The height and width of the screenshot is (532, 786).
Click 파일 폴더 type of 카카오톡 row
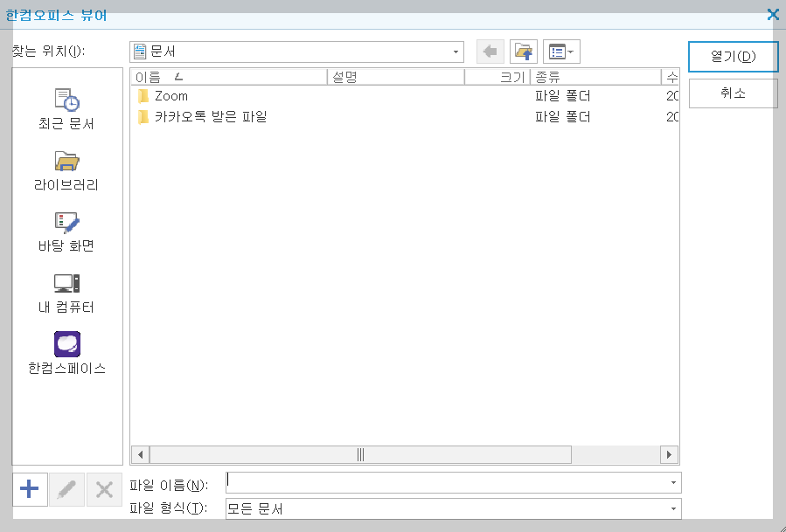[x=562, y=117]
